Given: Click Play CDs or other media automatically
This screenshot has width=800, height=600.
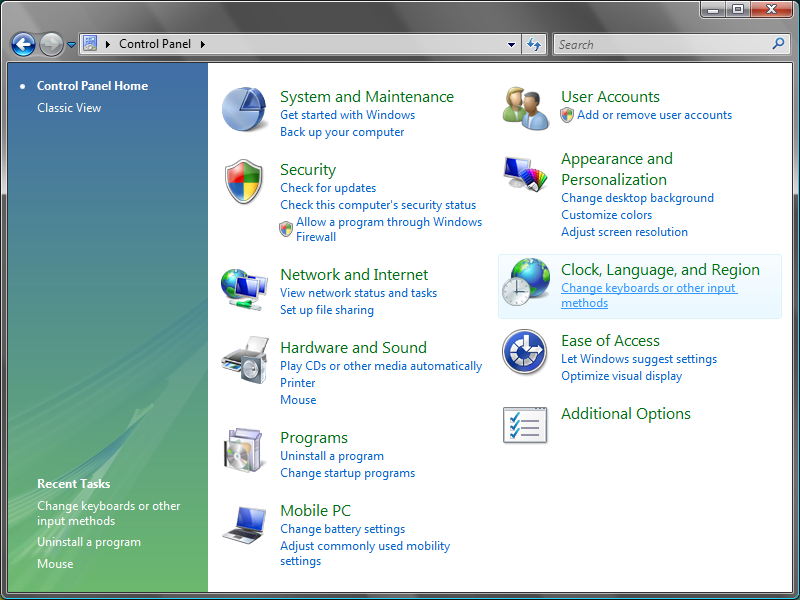Looking at the screenshot, I should click(x=381, y=366).
